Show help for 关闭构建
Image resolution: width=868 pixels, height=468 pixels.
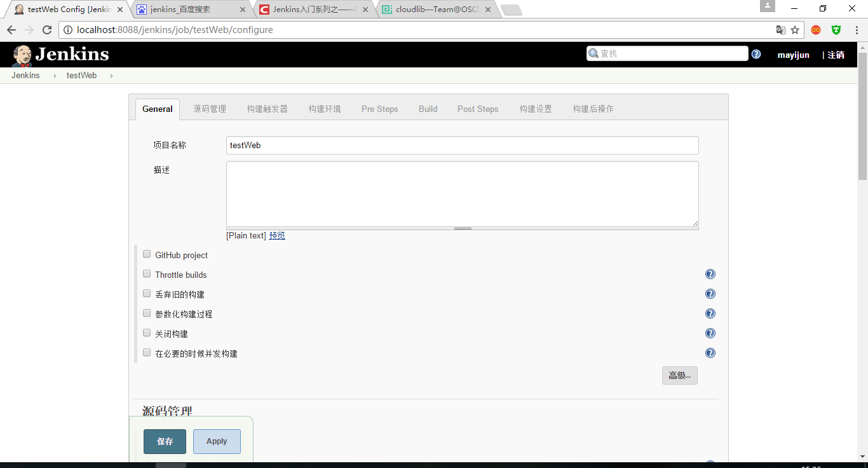[x=710, y=333]
